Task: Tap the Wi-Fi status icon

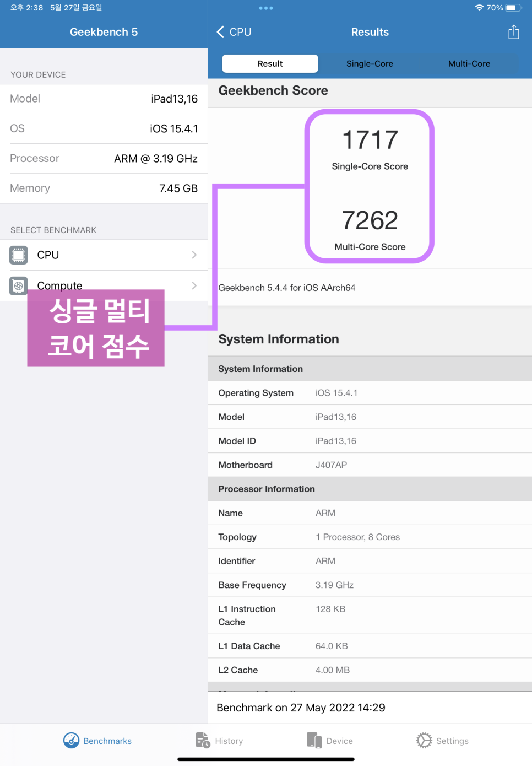Action: (479, 8)
